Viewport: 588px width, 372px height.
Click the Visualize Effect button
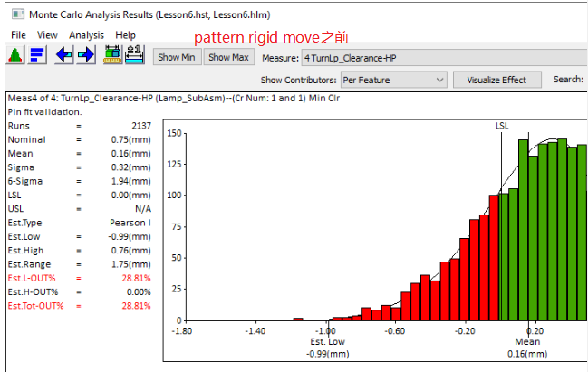click(x=496, y=80)
